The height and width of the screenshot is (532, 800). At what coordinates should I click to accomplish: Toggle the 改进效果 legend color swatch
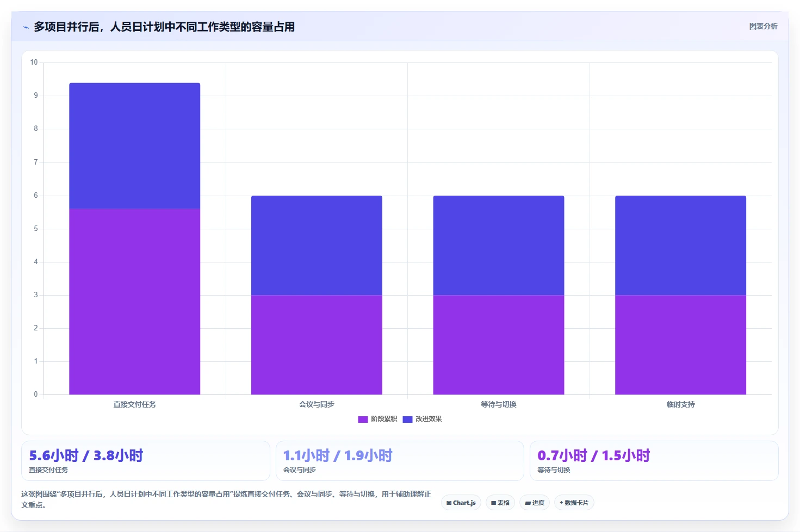(x=407, y=419)
